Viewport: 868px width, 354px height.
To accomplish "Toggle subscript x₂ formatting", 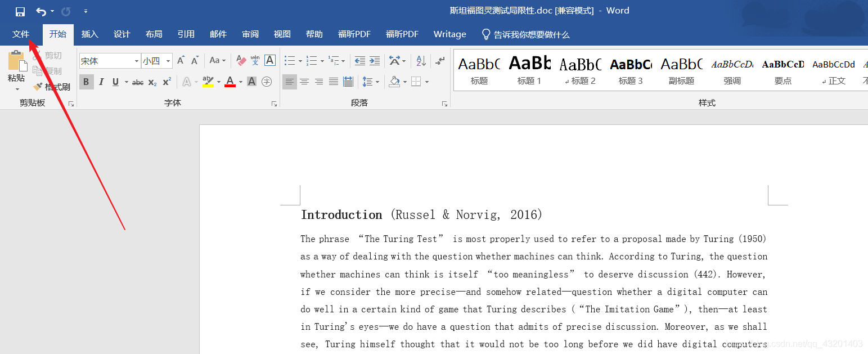I will click(x=152, y=82).
